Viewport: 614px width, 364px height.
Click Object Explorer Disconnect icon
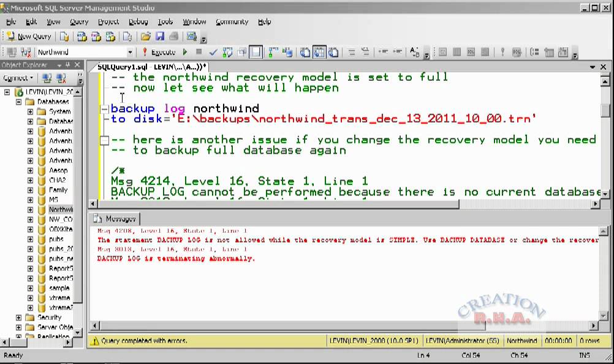[61, 78]
